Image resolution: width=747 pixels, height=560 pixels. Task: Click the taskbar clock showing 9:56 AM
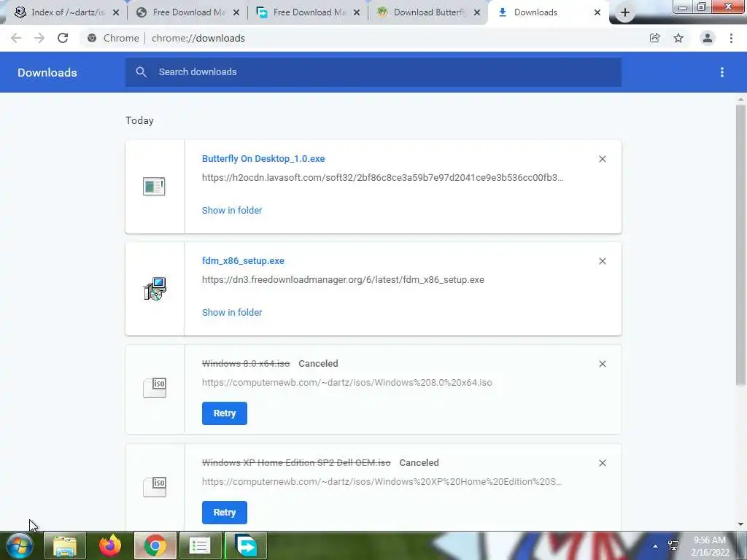(710, 546)
